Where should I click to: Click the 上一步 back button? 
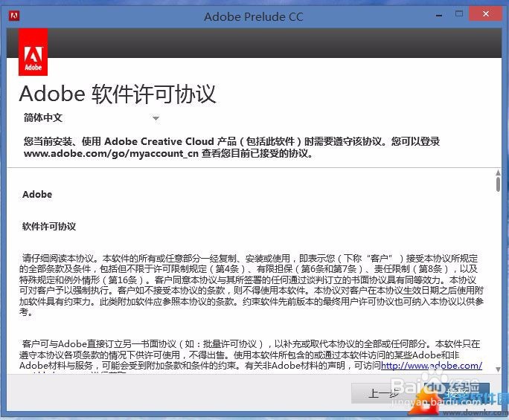pos(384,393)
